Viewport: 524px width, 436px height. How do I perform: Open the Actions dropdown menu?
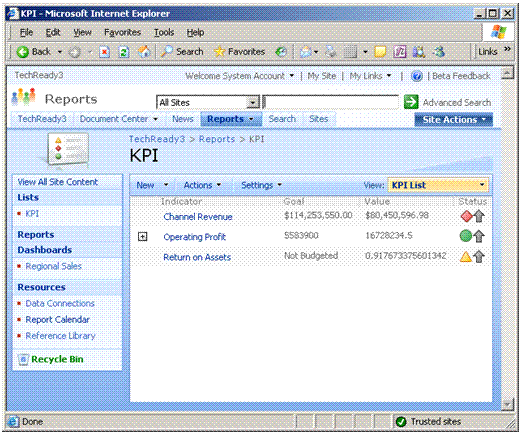coord(202,185)
